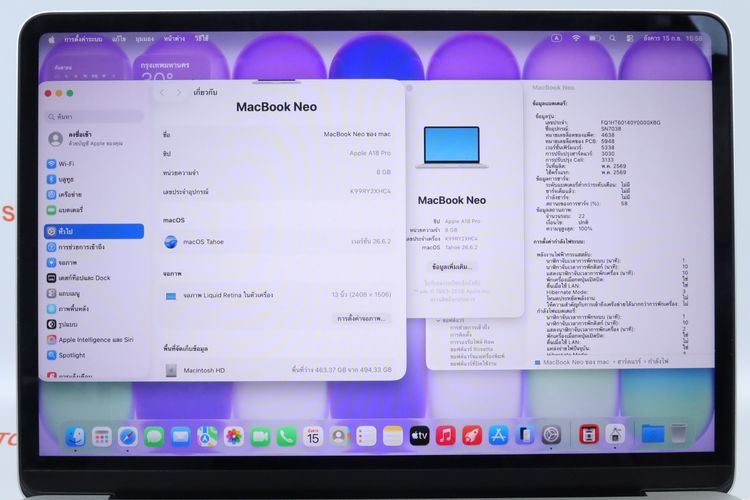Click the input source 'A' menu bar icon
Viewport: 750px width, 500px height.
(556, 38)
